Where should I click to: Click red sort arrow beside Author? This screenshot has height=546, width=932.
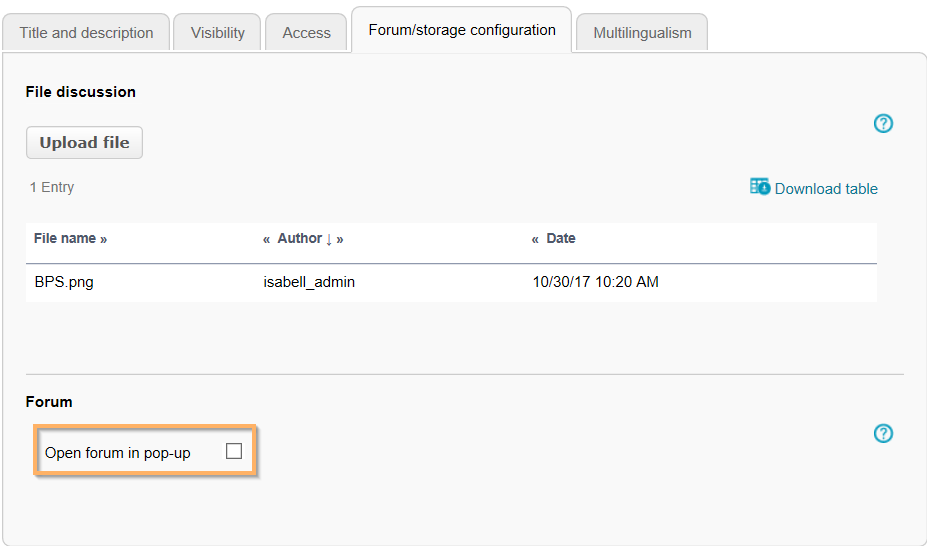[329, 239]
